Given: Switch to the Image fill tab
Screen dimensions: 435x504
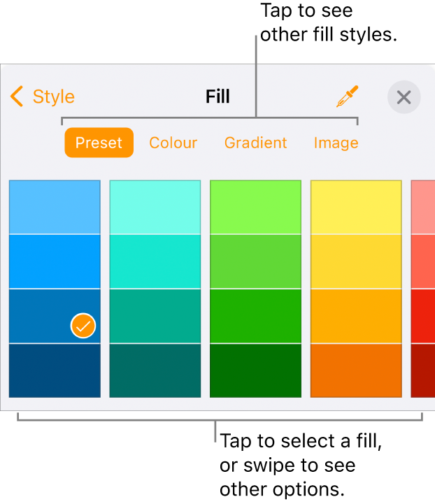Looking at the screenshot, I should tap(336, 143).
